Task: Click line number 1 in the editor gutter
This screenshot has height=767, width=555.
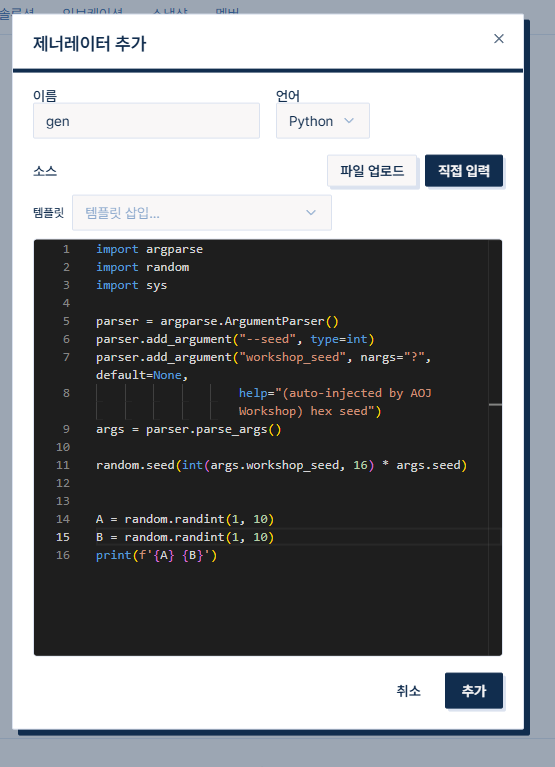Action: point(66,249)
